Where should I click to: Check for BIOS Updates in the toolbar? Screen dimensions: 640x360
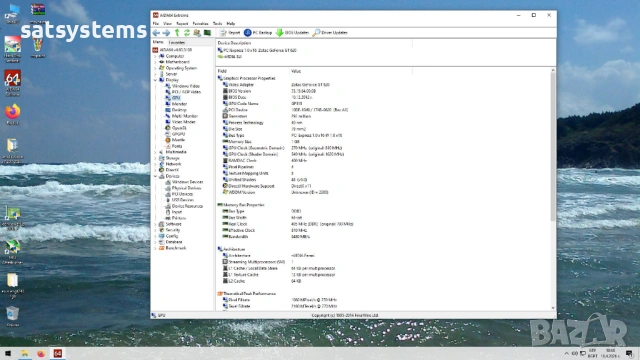(292, 33)
